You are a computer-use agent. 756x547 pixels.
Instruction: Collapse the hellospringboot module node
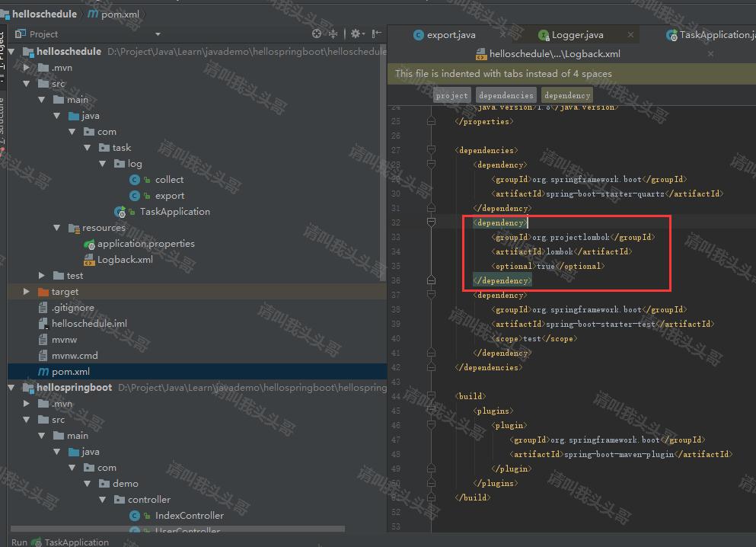[x=11, y=388]
